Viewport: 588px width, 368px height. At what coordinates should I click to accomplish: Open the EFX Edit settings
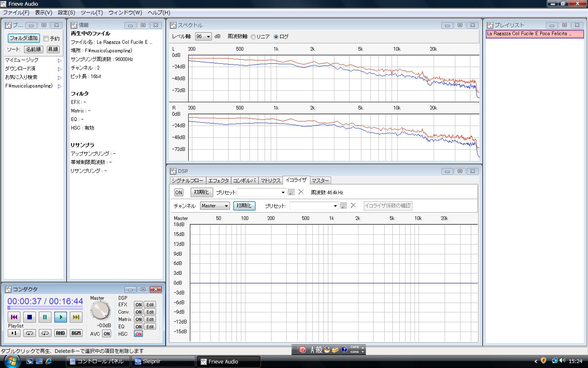point(150,305)
